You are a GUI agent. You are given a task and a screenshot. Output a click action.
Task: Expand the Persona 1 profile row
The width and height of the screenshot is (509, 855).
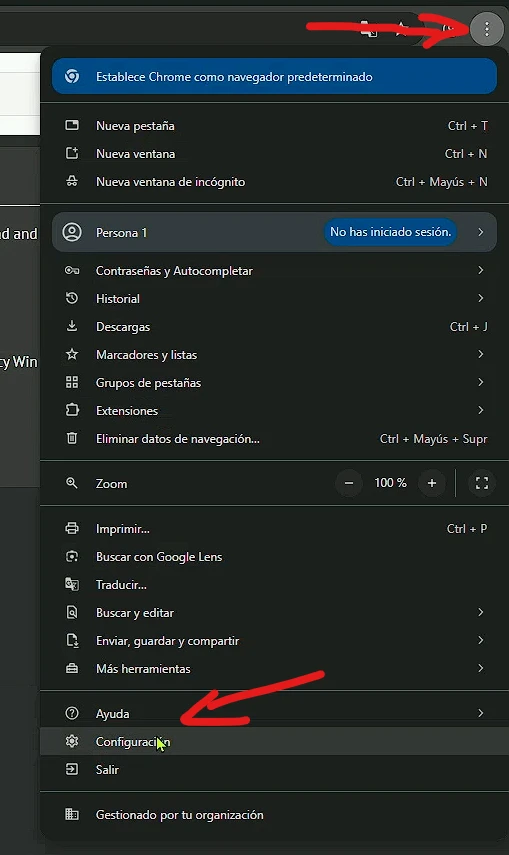coord(274,232)
